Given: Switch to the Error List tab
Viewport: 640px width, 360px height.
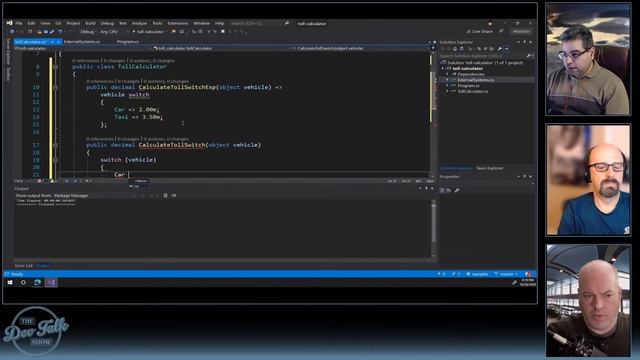Looking at the screenshot, I should pos(24,266).
